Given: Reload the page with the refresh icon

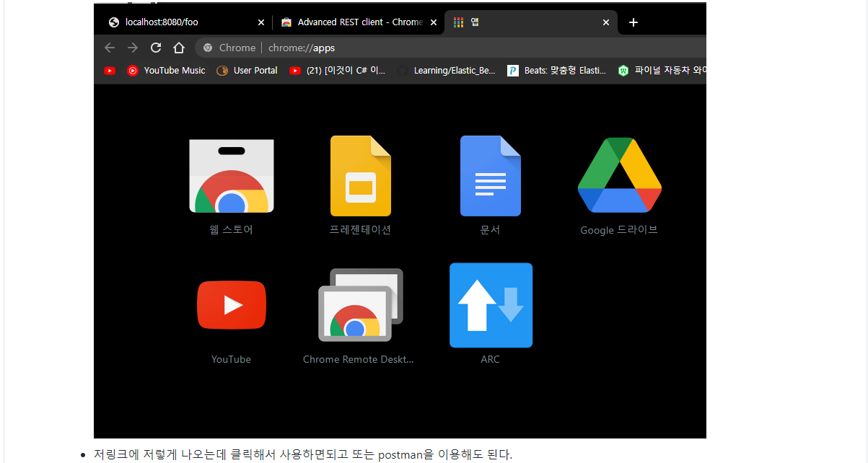Looking at the screenshot, I should [x=156, y=48].
